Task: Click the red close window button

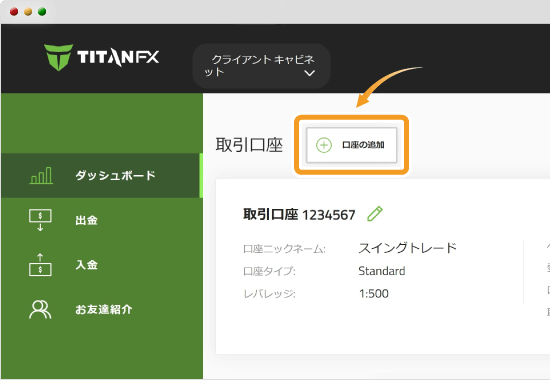Action: (x=14, y=12)
